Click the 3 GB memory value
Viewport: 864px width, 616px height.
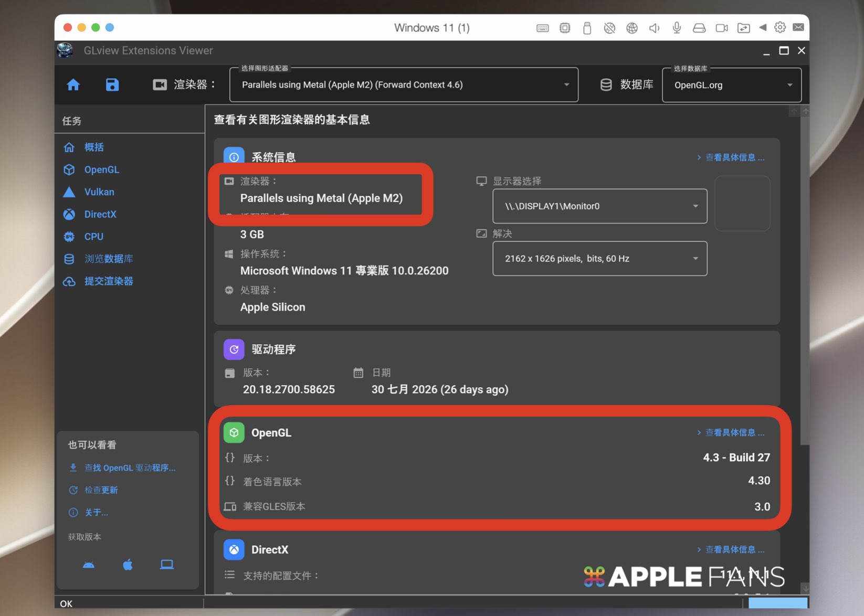click(252, 235)
